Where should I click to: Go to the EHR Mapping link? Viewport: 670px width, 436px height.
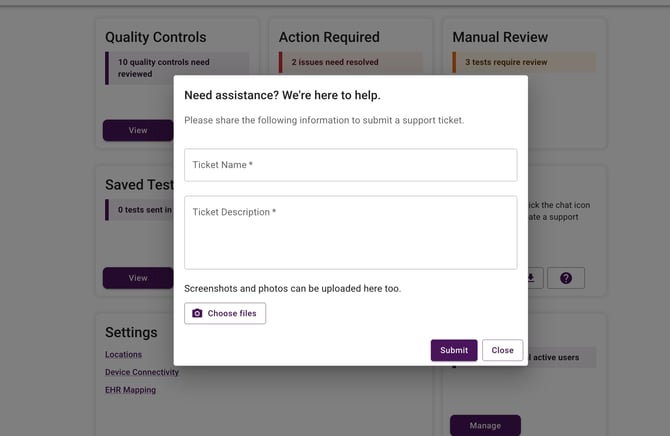[x=131, y=390]
